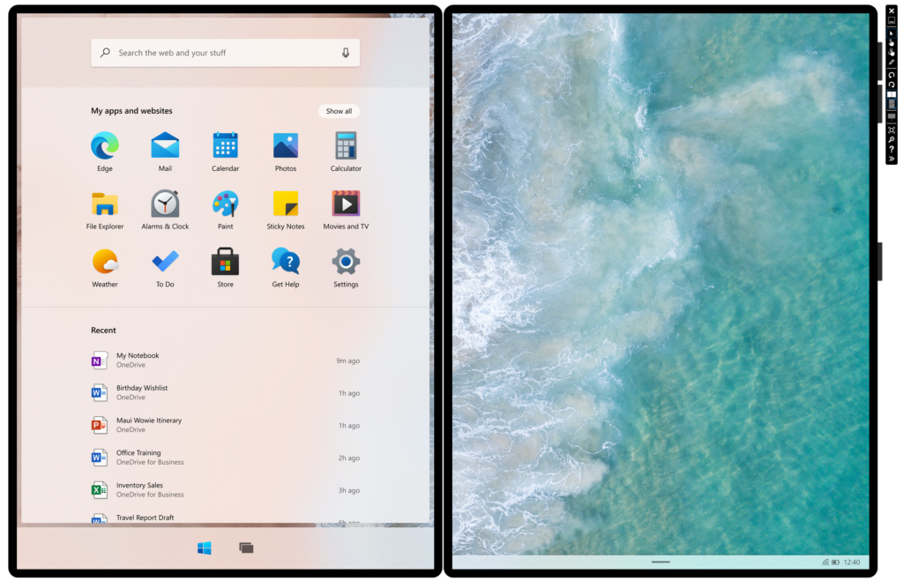The image size is (903, 588).
Task: Open Travel Report Draft document
Action: click(x=225, y=517)
